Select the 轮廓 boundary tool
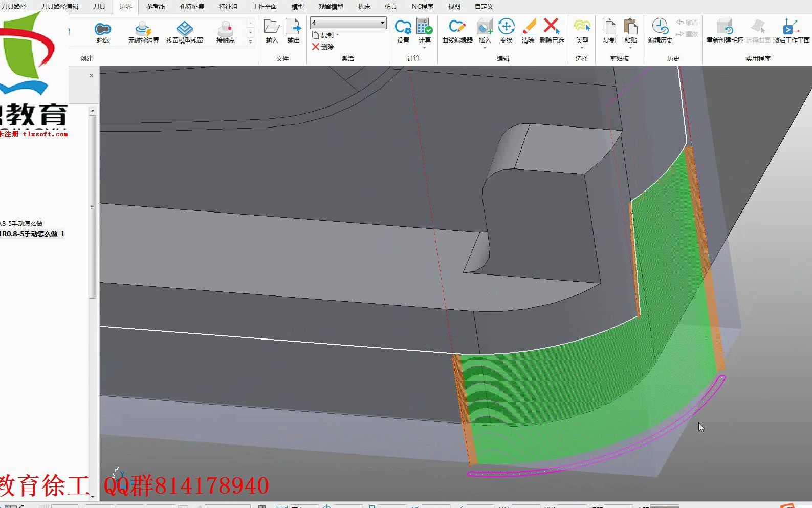The height and width of the screenshot is (508, 812). [x=103, y=32]
